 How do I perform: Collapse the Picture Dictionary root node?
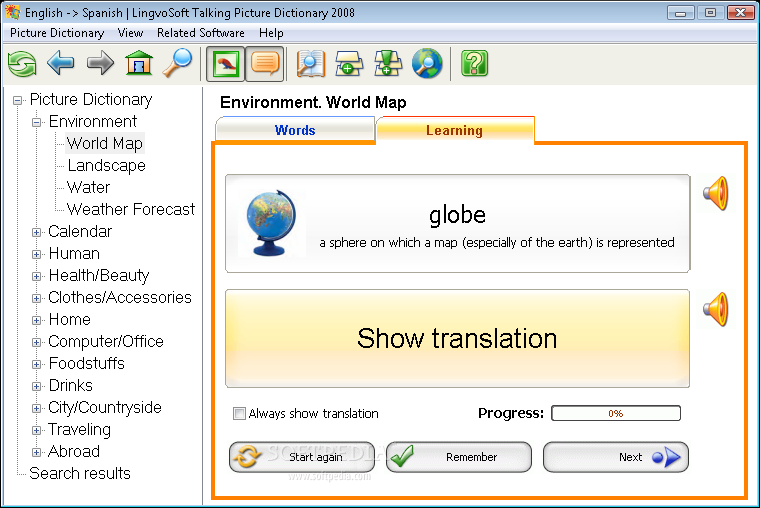point(17,100)
